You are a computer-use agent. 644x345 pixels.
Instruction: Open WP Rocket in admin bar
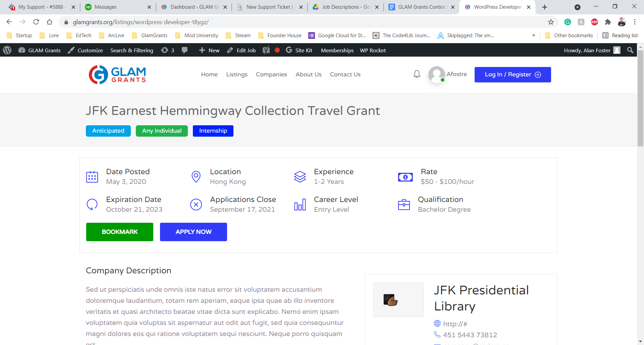coord(373,50)
